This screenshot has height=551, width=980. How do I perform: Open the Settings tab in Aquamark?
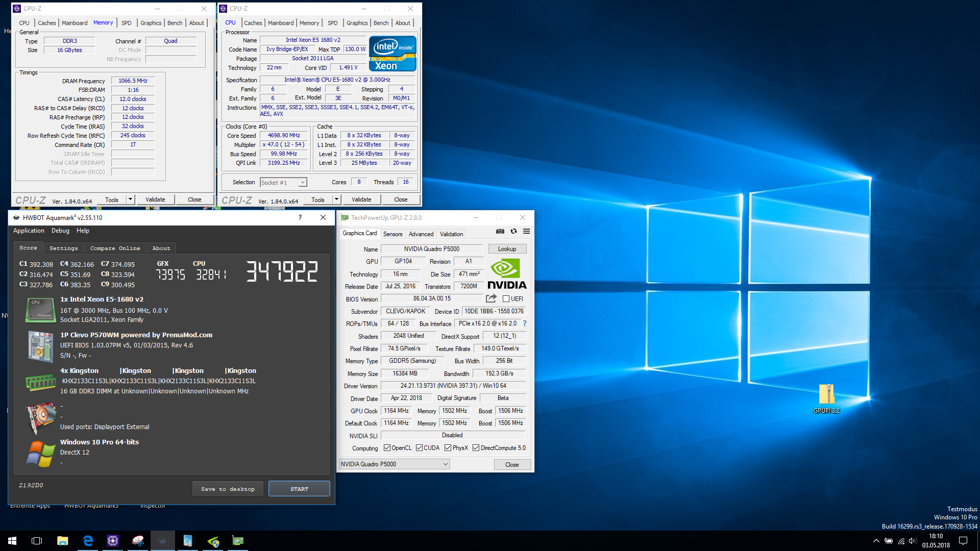[64, 248]
